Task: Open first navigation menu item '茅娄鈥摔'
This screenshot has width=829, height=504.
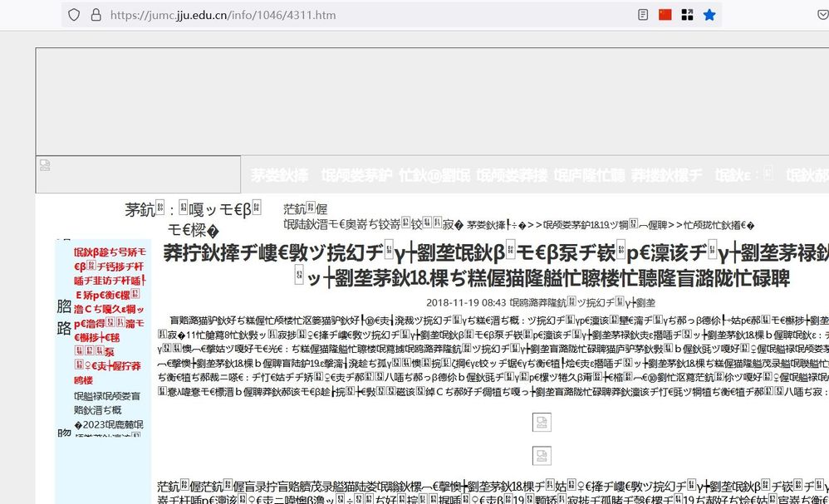Action: point(280,175)
